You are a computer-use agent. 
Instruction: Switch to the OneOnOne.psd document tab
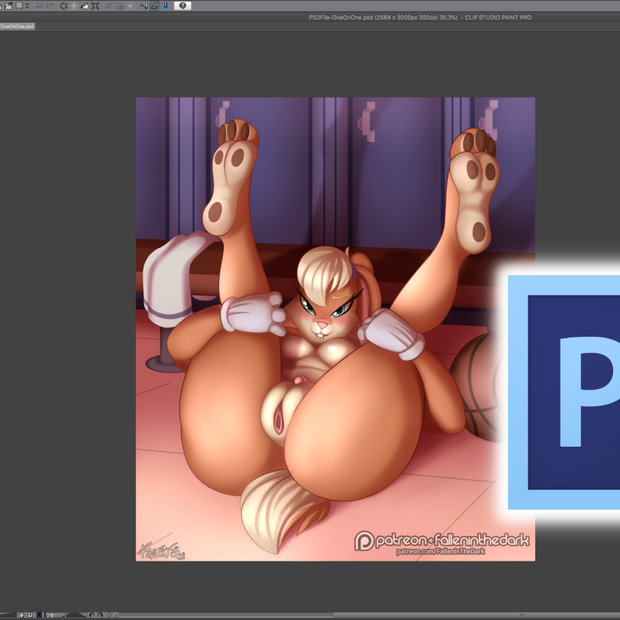pyautogui.click(x=17, y=26)
